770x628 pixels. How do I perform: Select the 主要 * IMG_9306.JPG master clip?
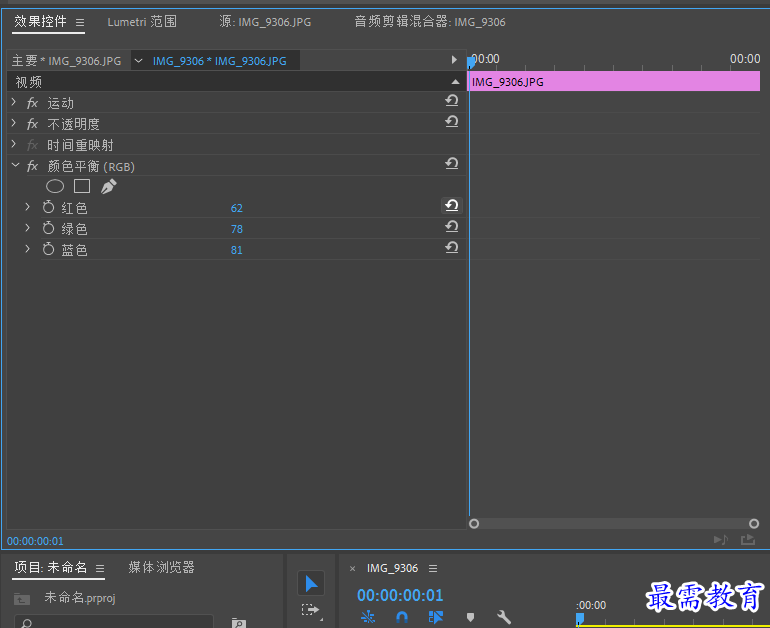(x=66, y=61)
